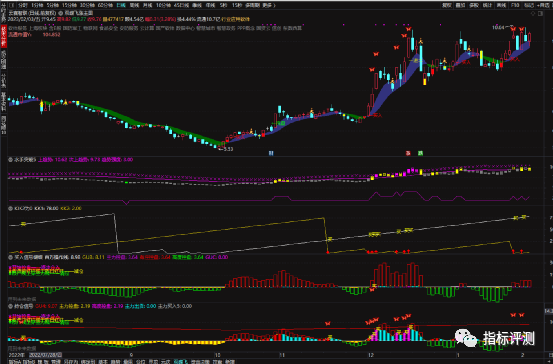Image resolution: width=553 pixels, height=364 pixels.
Task: Click the 2022/07/28 date label on timeline
Action: point(45,355)
